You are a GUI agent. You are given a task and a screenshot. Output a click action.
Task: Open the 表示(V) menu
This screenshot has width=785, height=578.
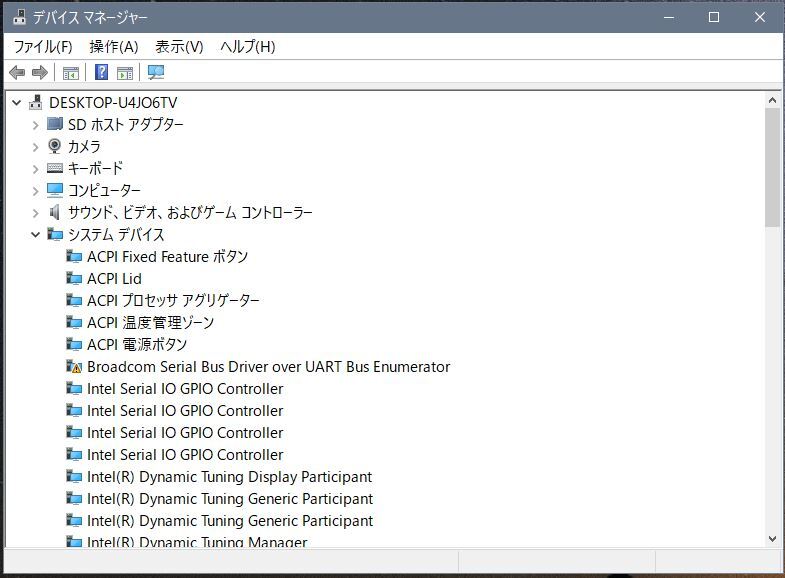179,47
